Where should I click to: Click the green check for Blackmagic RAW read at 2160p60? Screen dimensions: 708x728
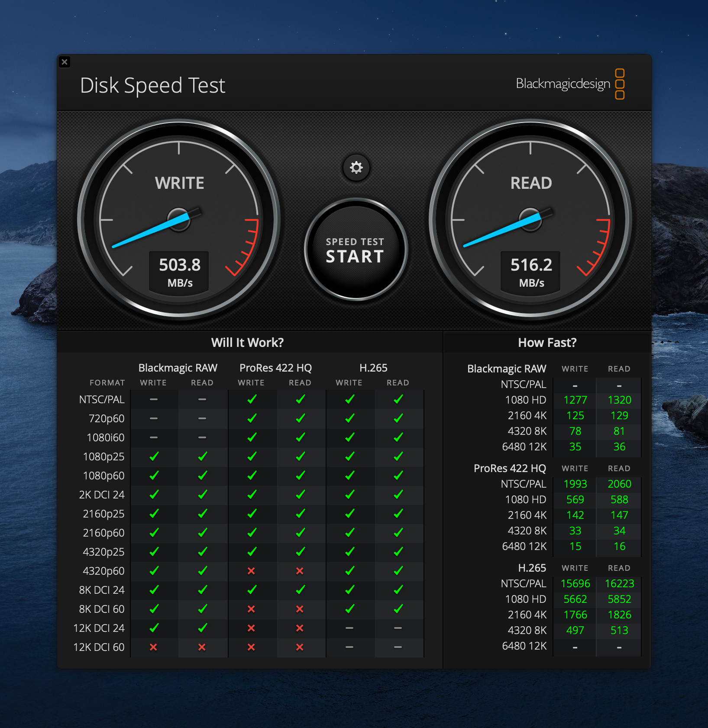(x=202, y=532)
